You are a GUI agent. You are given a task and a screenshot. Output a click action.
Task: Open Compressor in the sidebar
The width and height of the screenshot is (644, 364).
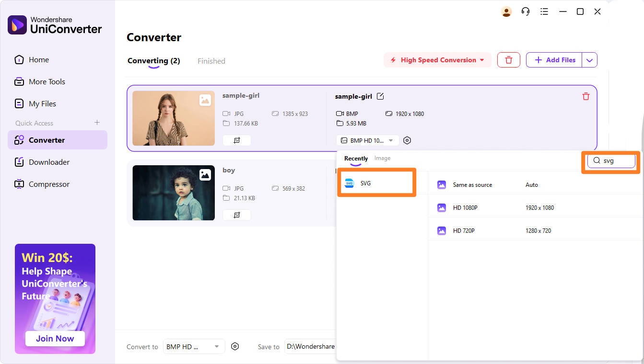58,184
